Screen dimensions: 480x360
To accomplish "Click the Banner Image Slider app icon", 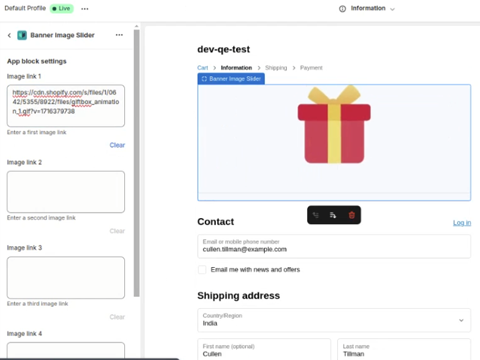I will point(22,35).
